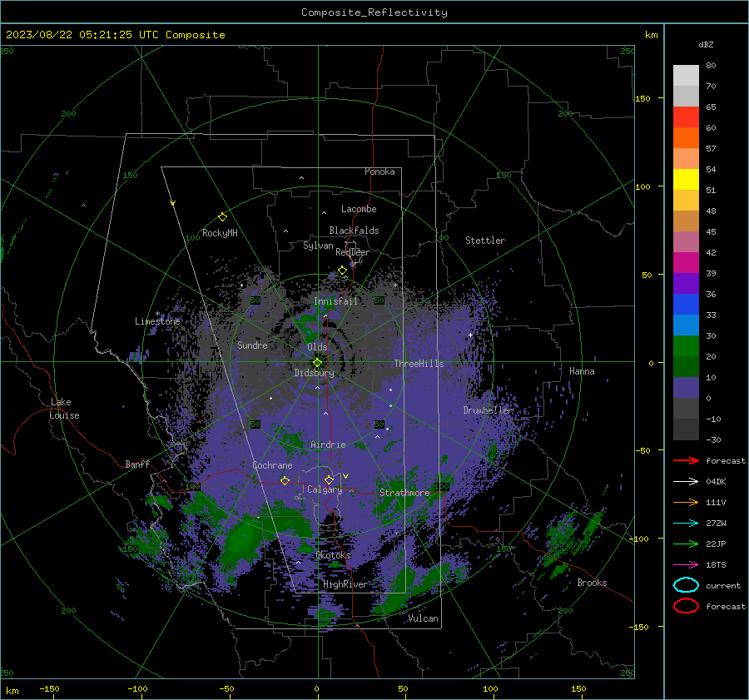The image size is (749, 700).
Task: Click the yellow diamond marker beside RockyMH
Action: (222, 217)
